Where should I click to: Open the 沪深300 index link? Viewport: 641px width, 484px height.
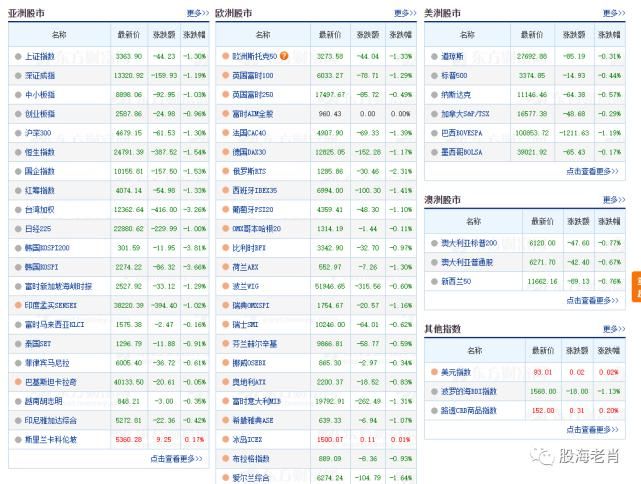pos(38,133)
